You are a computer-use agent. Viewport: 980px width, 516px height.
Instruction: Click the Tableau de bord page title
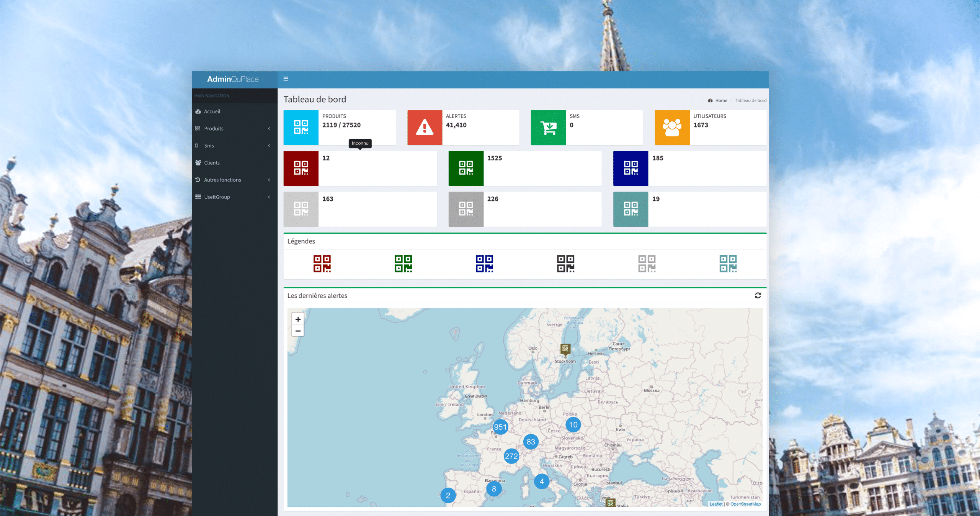[x=315, y=99]
